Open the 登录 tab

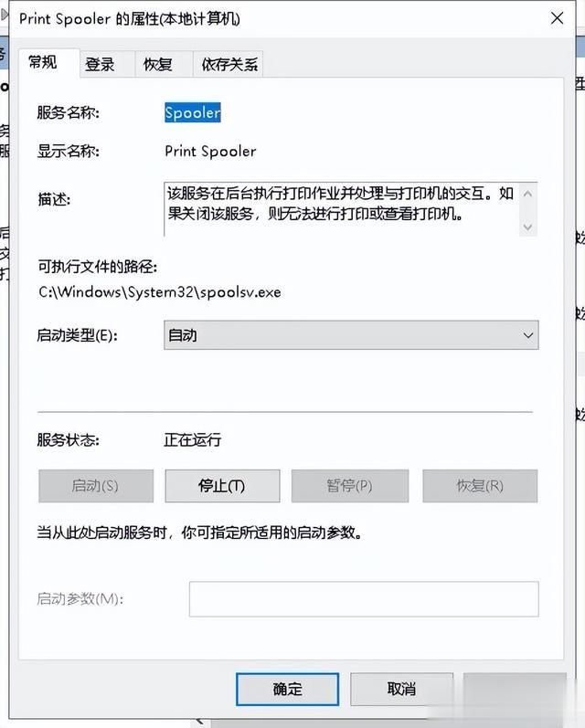point(107,64)
